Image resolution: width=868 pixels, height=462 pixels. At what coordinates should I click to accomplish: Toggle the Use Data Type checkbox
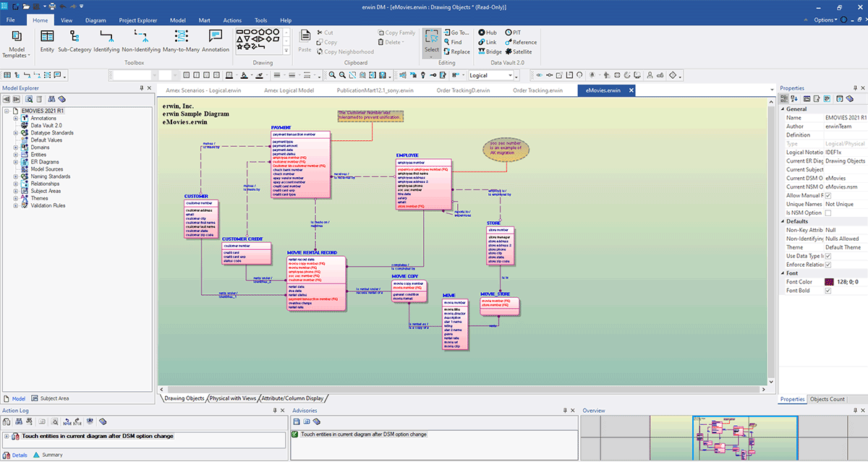pyautogui.click(x=827, y=255)
